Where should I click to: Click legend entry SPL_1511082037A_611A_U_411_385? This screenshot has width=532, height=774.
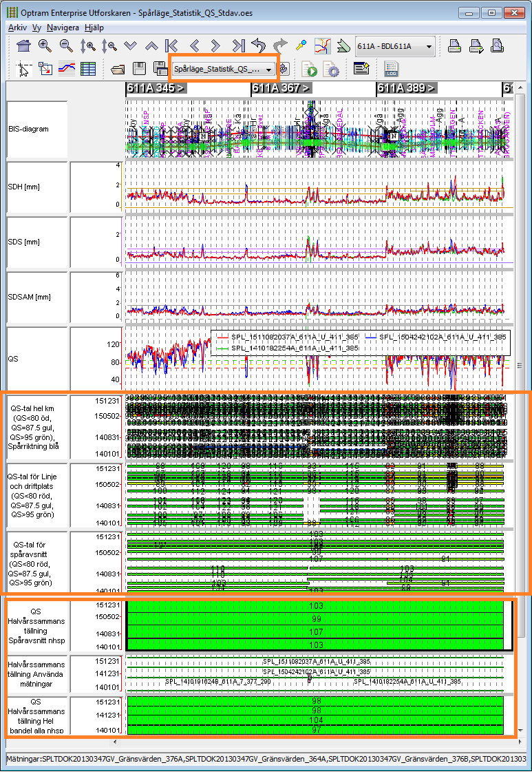point(288,337)
